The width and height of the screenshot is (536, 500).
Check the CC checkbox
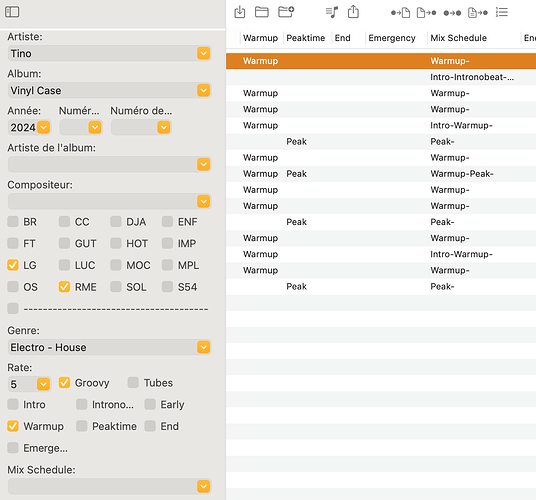(x=64, y=221)
